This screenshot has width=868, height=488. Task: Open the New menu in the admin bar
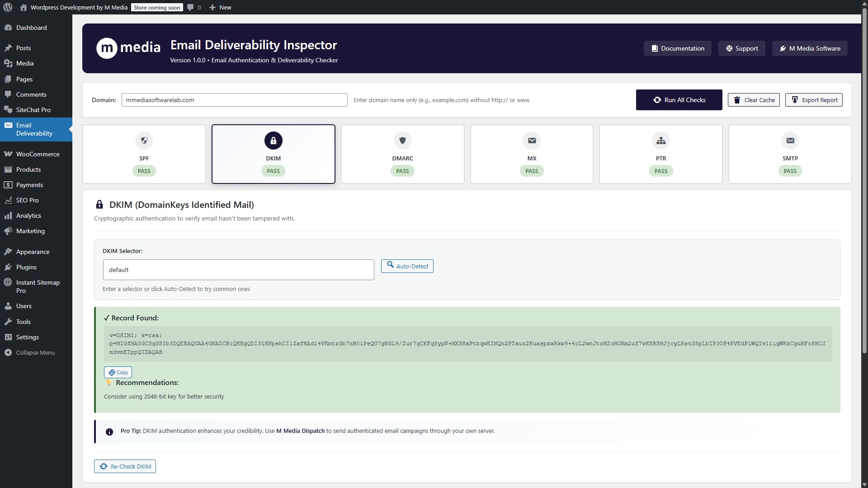click(x=220, y=7)
